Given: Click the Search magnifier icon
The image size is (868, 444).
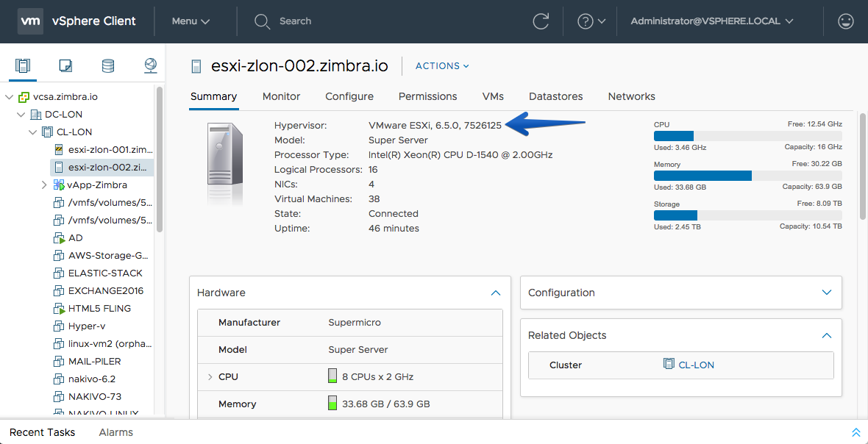Looking at the screenshot, I should coord(262,21).
